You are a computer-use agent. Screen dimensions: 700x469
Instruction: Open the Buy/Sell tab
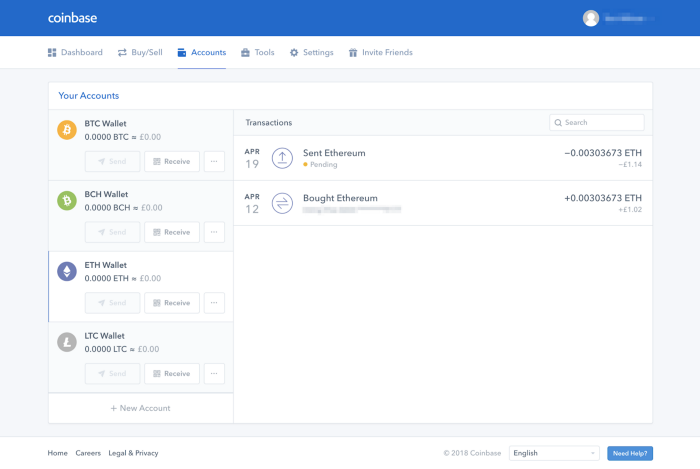pyautogui.click(x=140, y=52)
